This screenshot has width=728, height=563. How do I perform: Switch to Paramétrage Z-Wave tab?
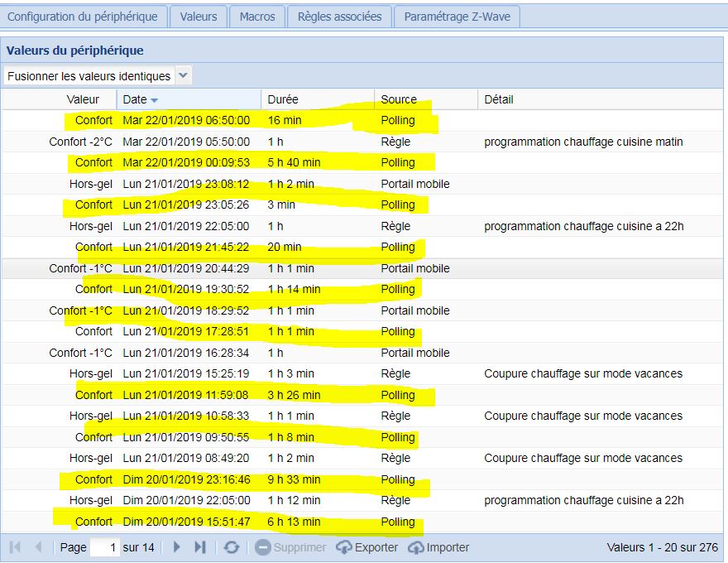[457, 17]
